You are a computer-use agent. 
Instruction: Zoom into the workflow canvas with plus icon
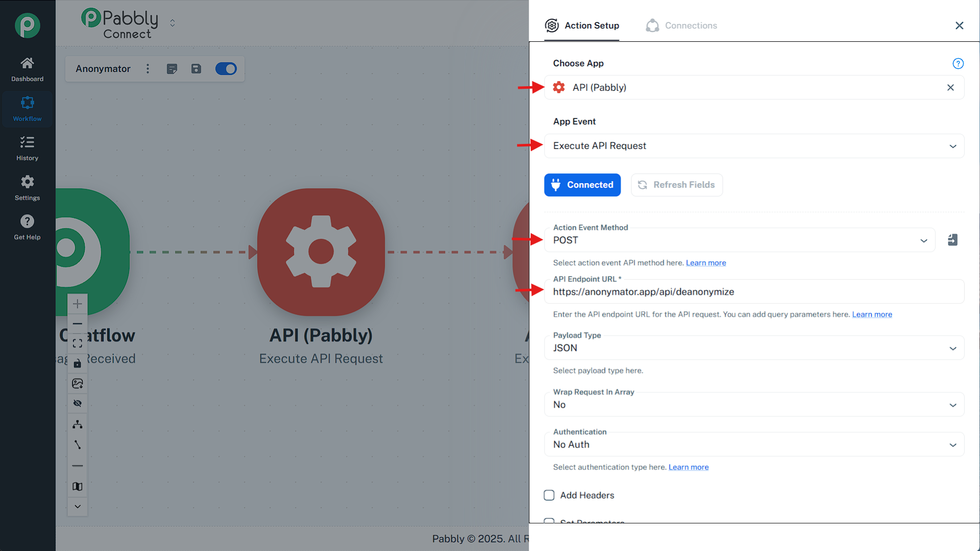(x=78, y=304)
